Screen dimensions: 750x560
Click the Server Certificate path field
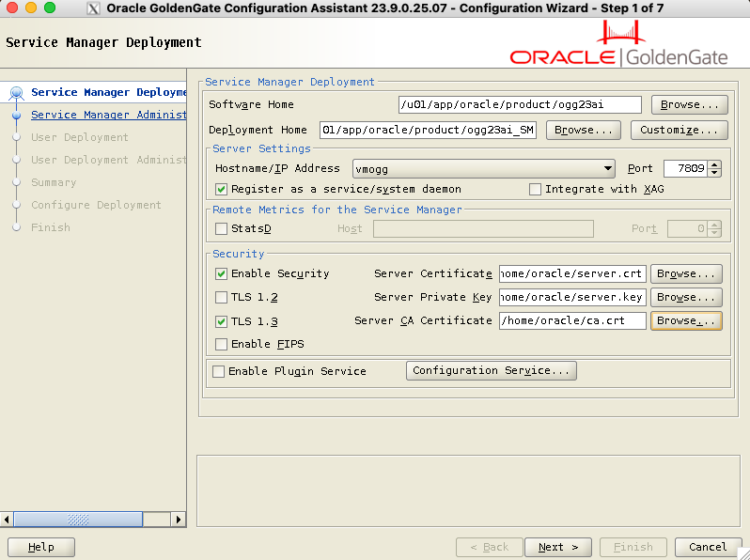point(571,273)
